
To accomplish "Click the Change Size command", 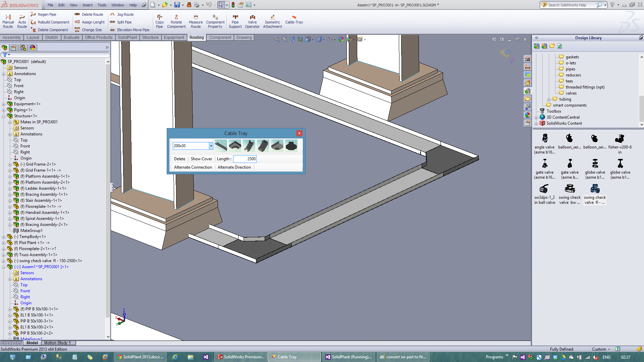I will [88, 30].
